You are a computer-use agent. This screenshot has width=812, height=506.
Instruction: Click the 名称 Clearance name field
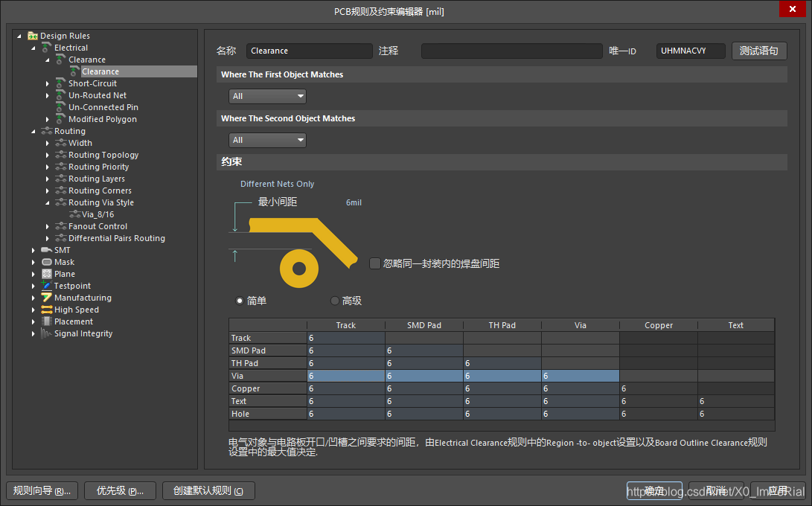coord(309,51)
